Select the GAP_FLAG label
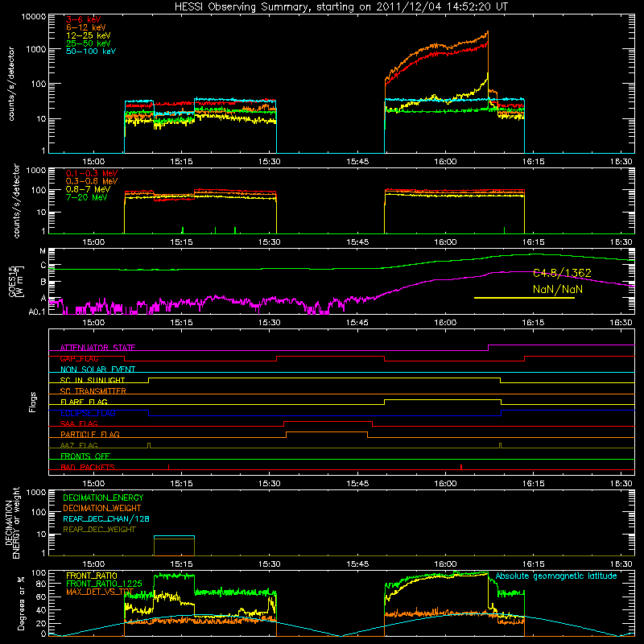 pos(79,358)
